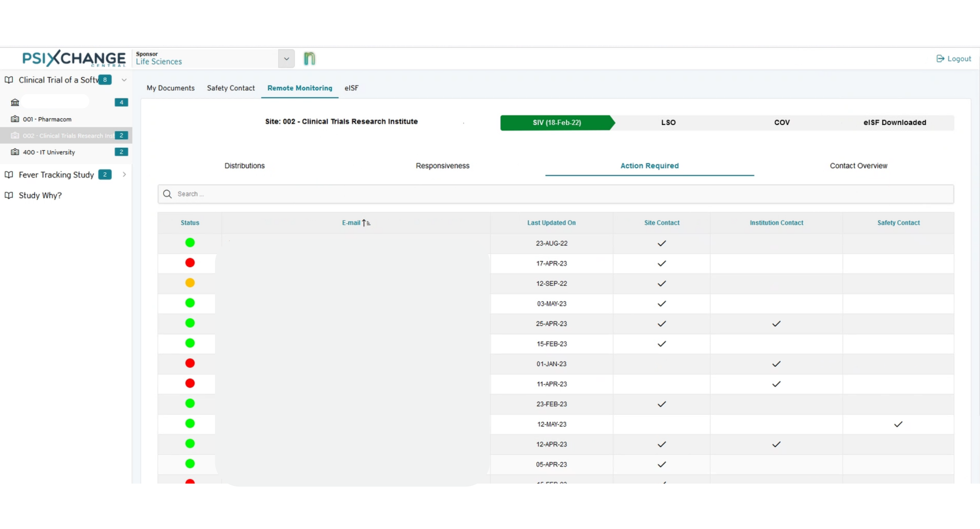Open the Distributions sub-tab
Viewport: 980px width, 529px height.
pos(244,166)
